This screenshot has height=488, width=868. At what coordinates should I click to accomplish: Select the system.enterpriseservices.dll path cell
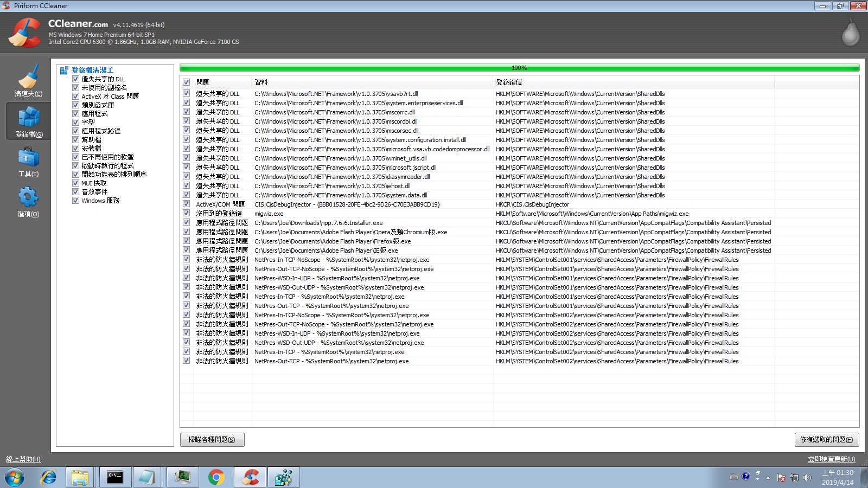tap(359, 103)
